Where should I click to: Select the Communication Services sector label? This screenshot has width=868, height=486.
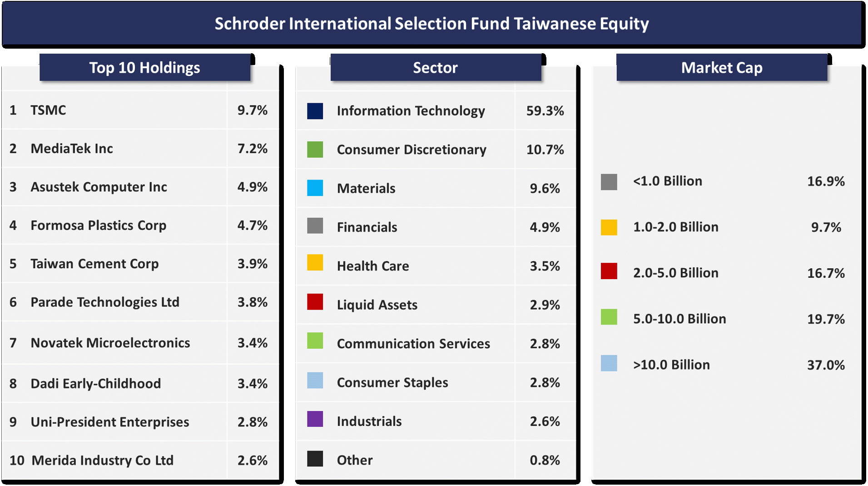(x=413, y=344)
